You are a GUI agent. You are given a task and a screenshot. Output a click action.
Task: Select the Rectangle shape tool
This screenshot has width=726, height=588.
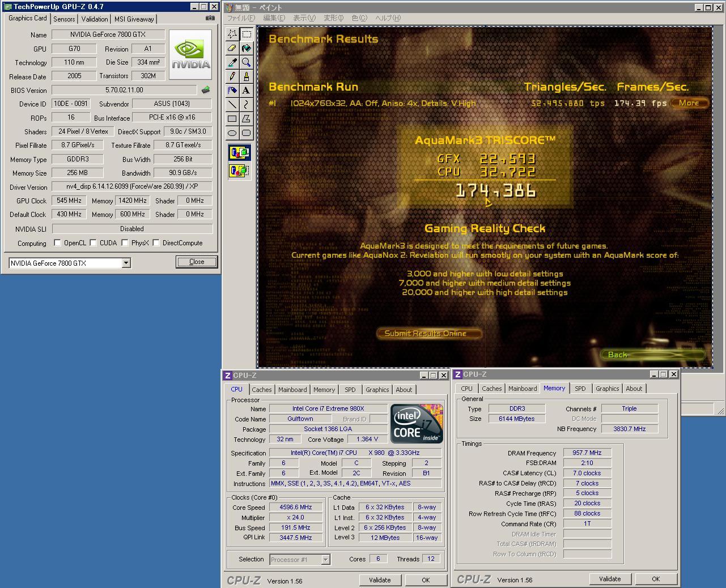232,119
